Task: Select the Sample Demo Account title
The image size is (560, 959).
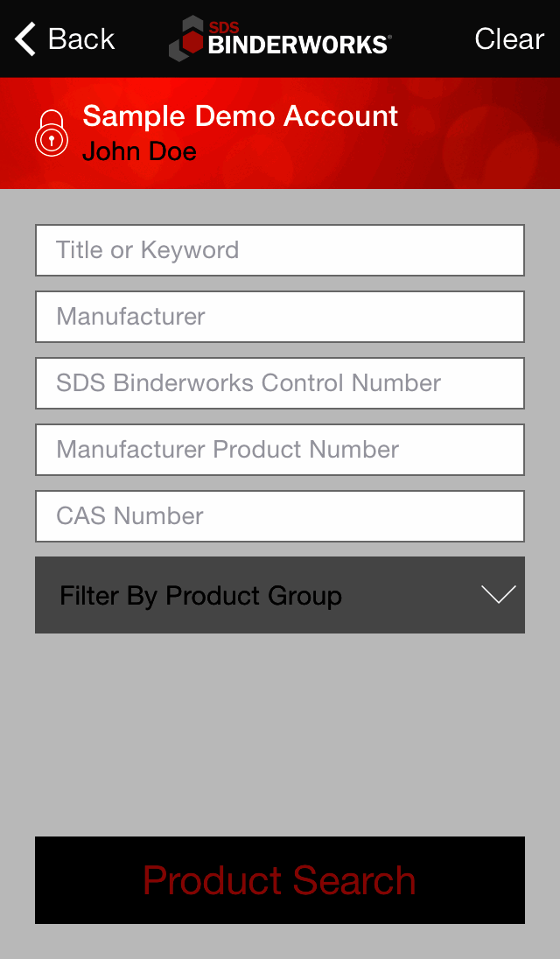Action: click(x=241, y=116)
